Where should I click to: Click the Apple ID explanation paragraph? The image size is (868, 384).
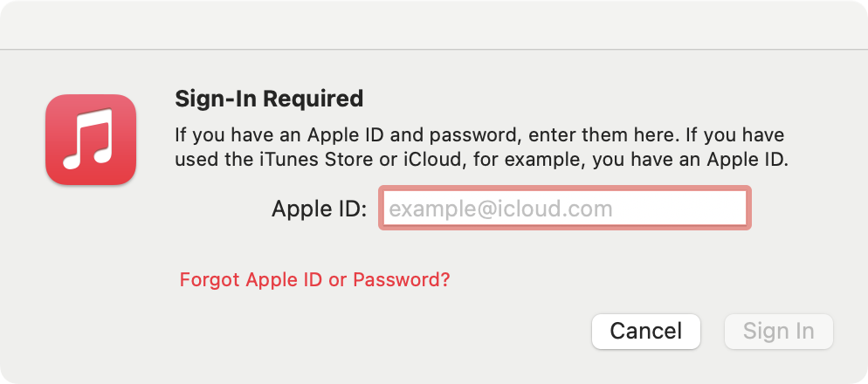pos(481,148)
